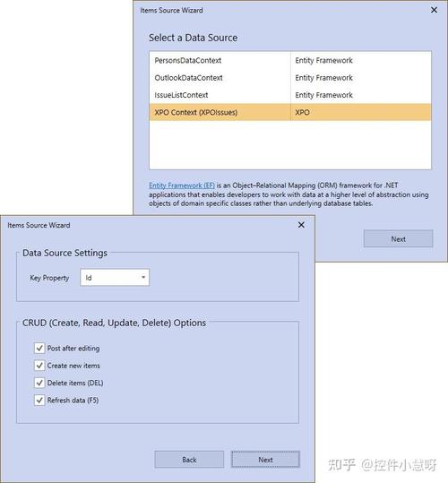Select the OutlookDataContext data source
448x483 pixels.
[x=290, y=78]
